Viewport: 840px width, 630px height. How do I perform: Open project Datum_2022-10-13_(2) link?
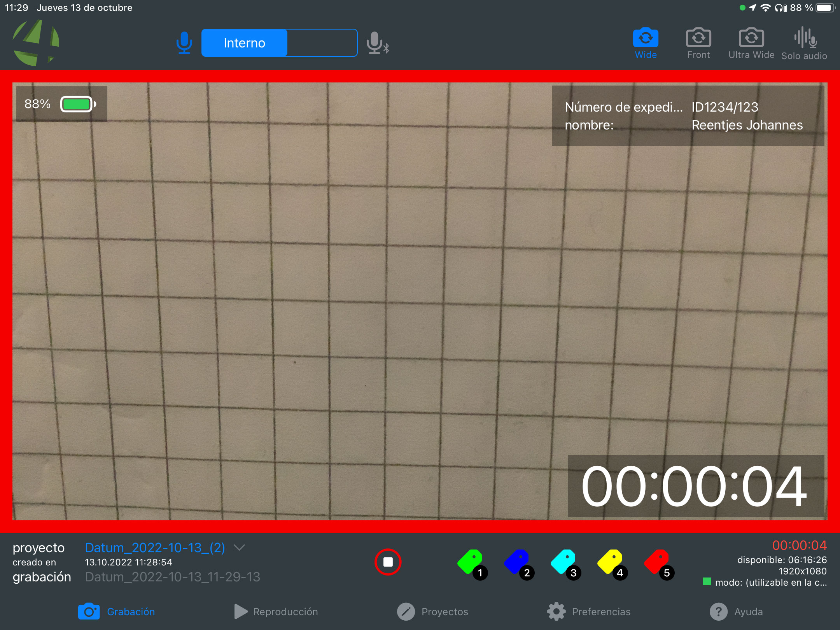[155, 548]
